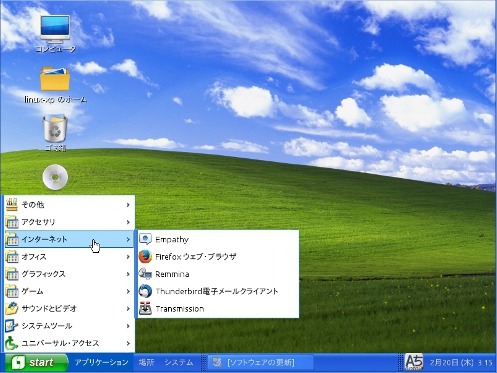Select the Empathy label in submenu
Screen dimensions: 497x373
[172, 240]
